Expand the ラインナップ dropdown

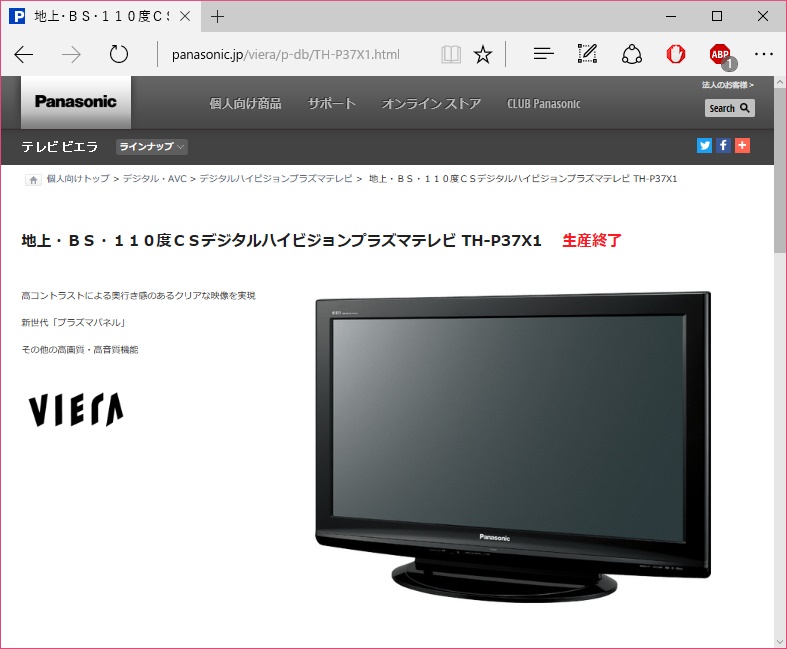coord(152,147)
